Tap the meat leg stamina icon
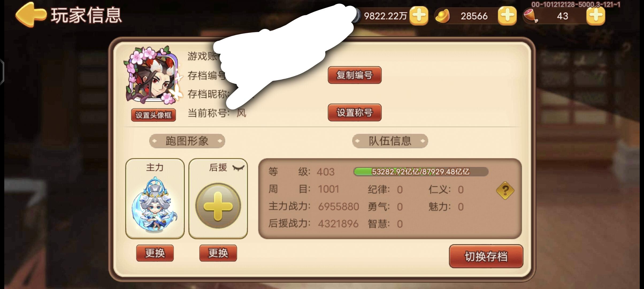 (x=531, y=16)
